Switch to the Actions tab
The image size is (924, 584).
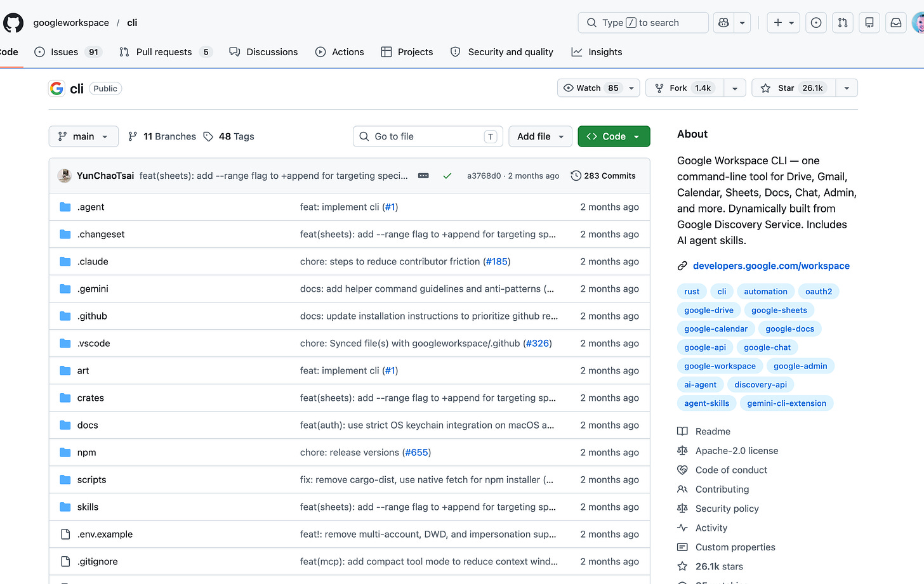point(340,52)
